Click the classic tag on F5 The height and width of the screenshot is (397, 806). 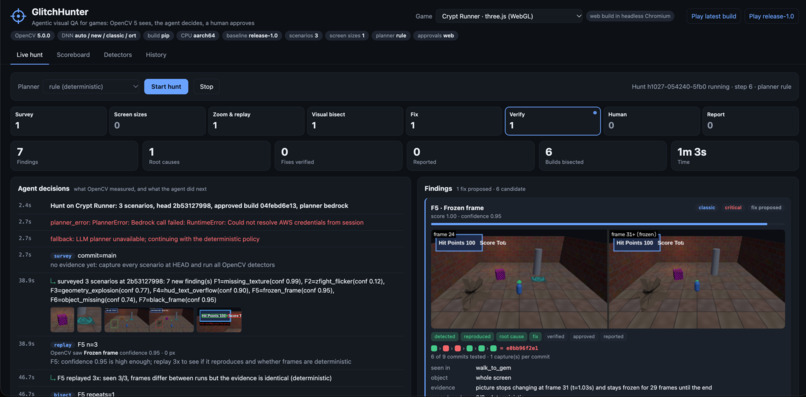point(706,208)
